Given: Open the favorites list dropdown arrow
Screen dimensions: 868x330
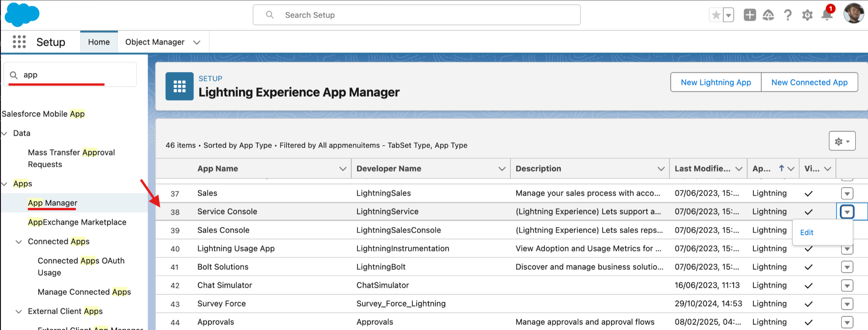Looking at the screenshot, I should click(x=728, y=15).
